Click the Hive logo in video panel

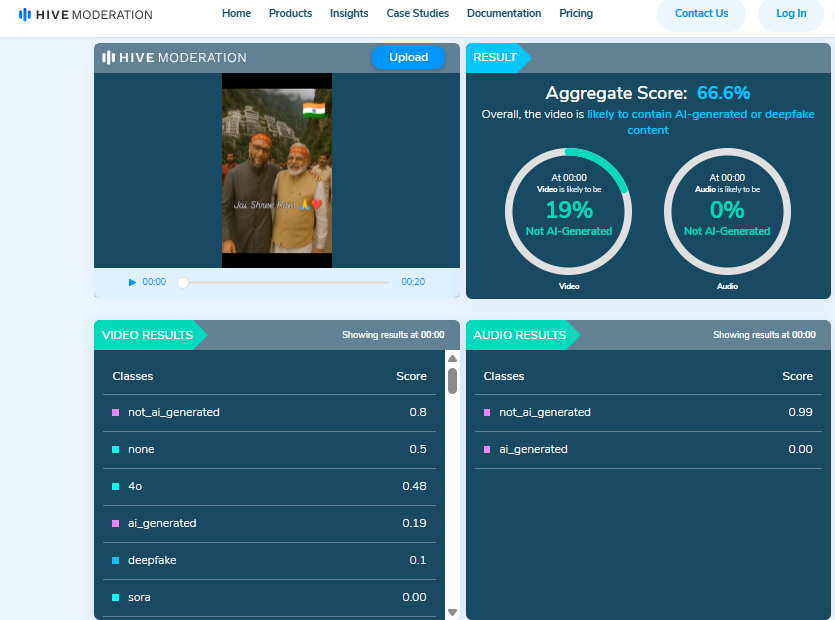pos(174,58)
